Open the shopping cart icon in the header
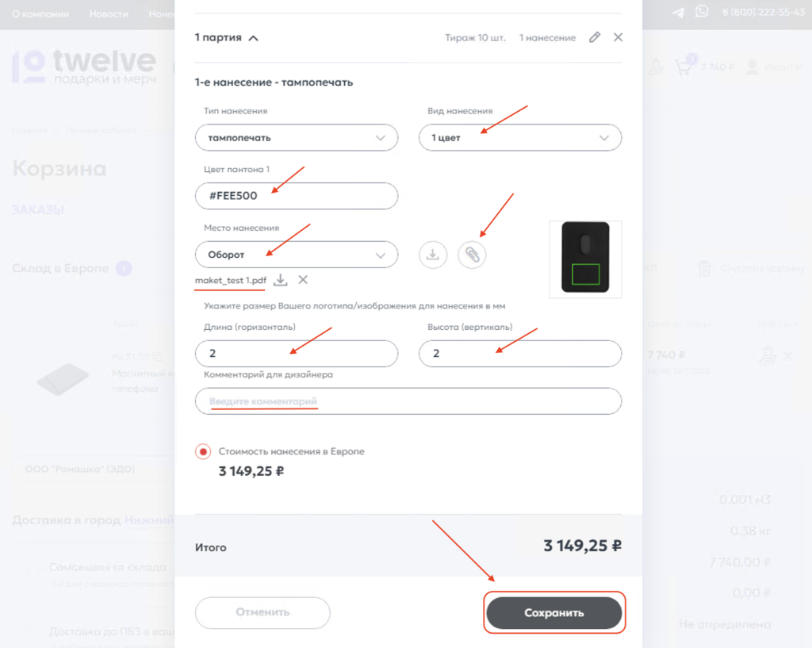The image size is (812, 648). [x=684, y=67]
